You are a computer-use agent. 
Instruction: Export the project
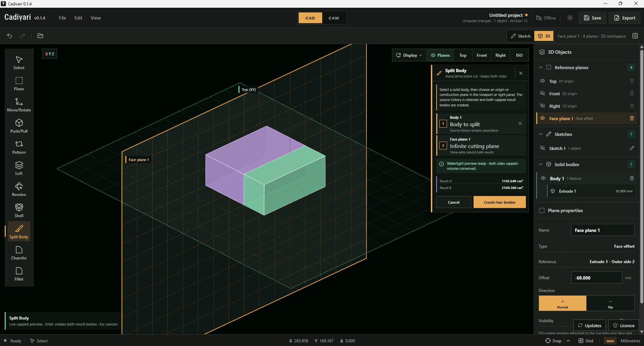pos(625,18)
